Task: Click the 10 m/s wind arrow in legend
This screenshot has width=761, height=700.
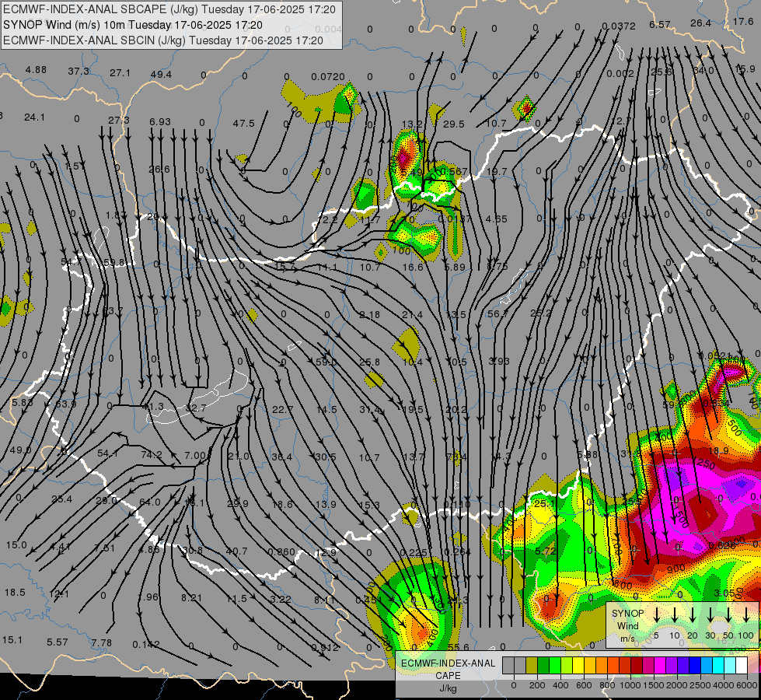Action: (x=675, y=614)
